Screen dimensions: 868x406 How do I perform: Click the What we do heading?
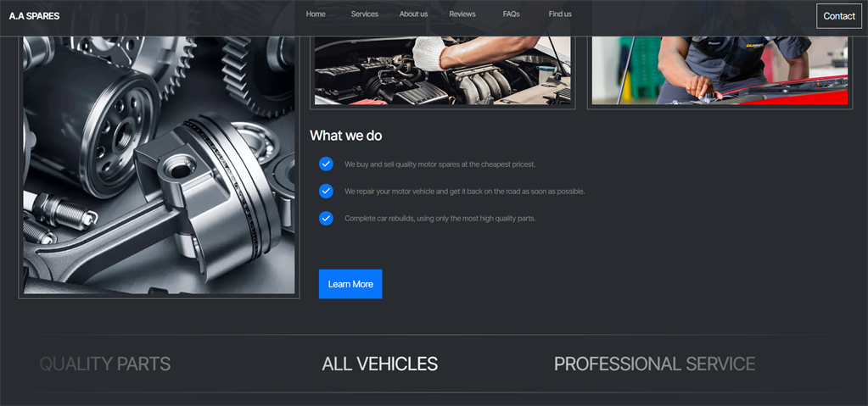(x=346, y=136)
